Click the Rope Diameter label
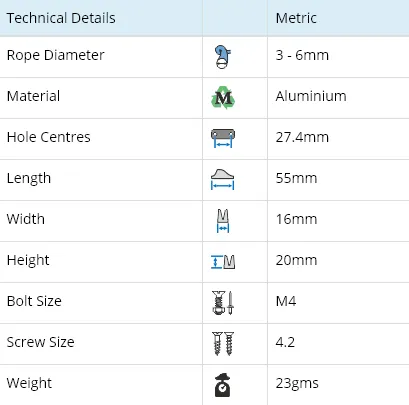Image resolution: width=409 pixels, height=405 pixels. click(x=55, y=55)
